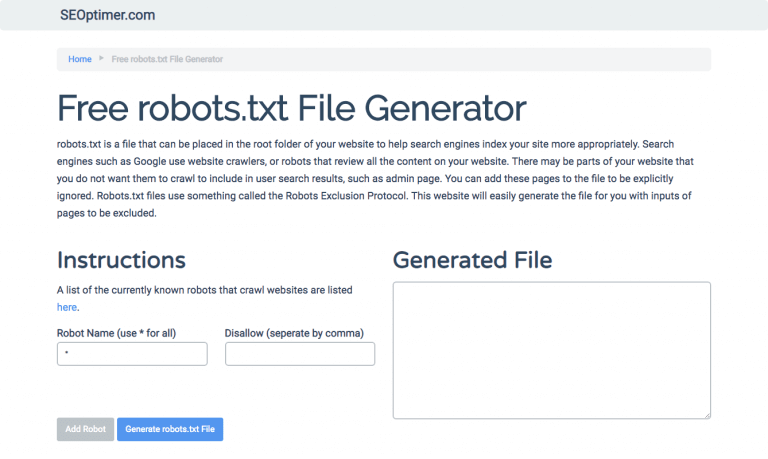Viewport: 768px width, 459px height.
Task: Click the Free robots.txt File Generator heading
Action: 291,108
